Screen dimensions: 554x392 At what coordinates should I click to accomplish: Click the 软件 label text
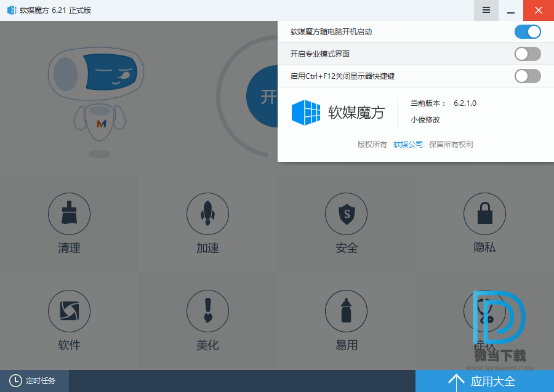pyautogui.click(x=69, y=345)
